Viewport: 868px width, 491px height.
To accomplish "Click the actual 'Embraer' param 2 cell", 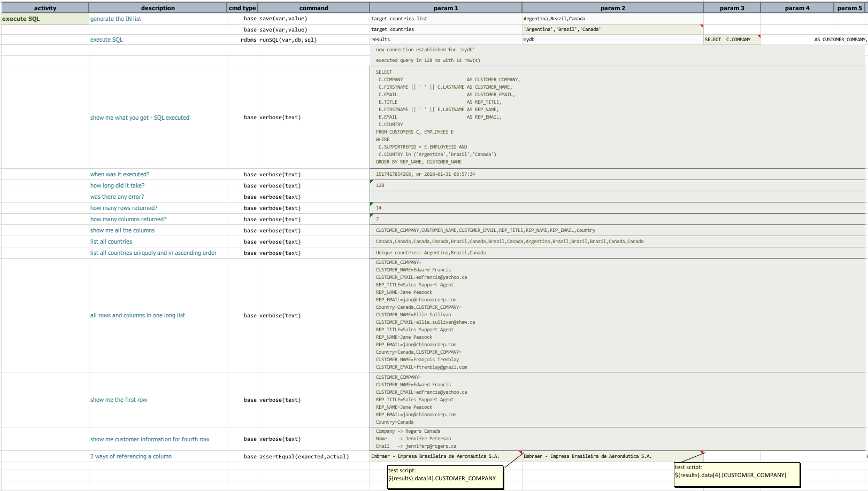I will pos(612,456).
